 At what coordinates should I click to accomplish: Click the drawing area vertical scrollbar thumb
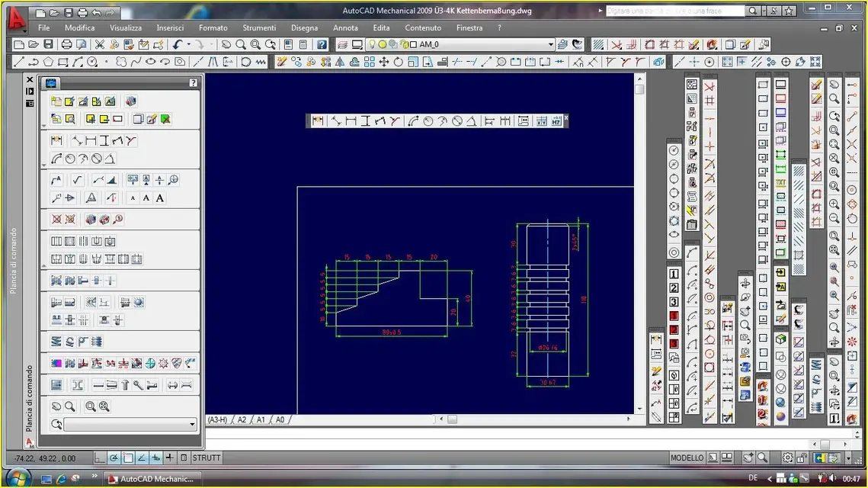640,89
